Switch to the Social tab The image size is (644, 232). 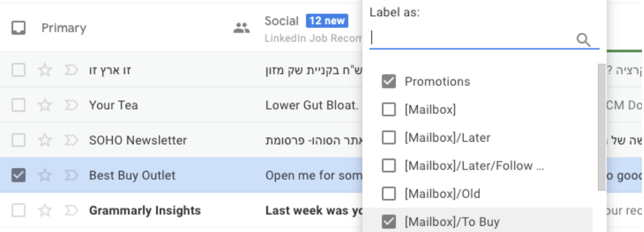(281, 22)
